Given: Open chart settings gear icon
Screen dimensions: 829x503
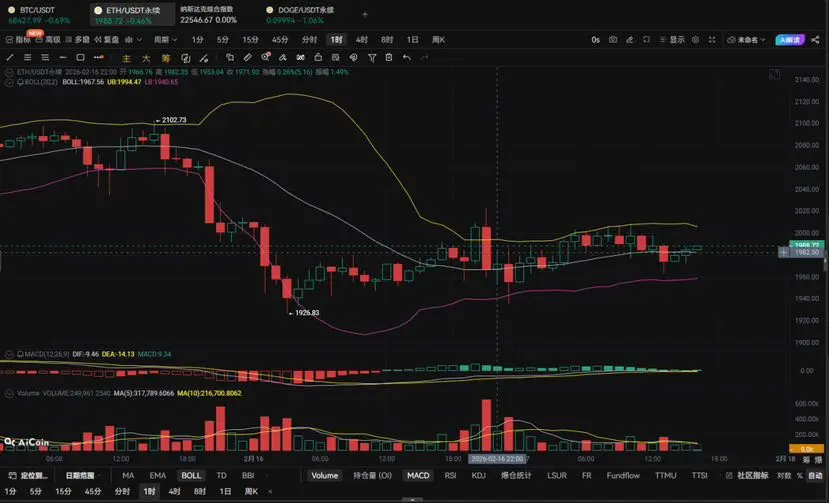Looking at the screenshot, I should [696, 40].
